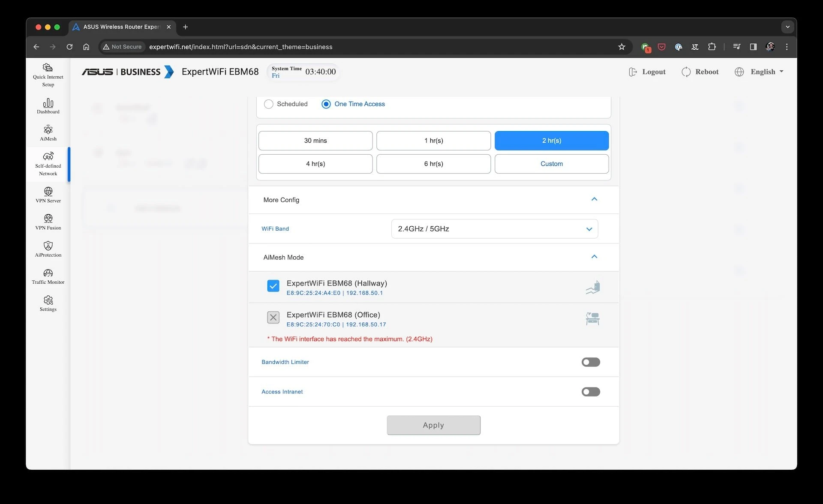Click the browser home icon

coord(86,47)
